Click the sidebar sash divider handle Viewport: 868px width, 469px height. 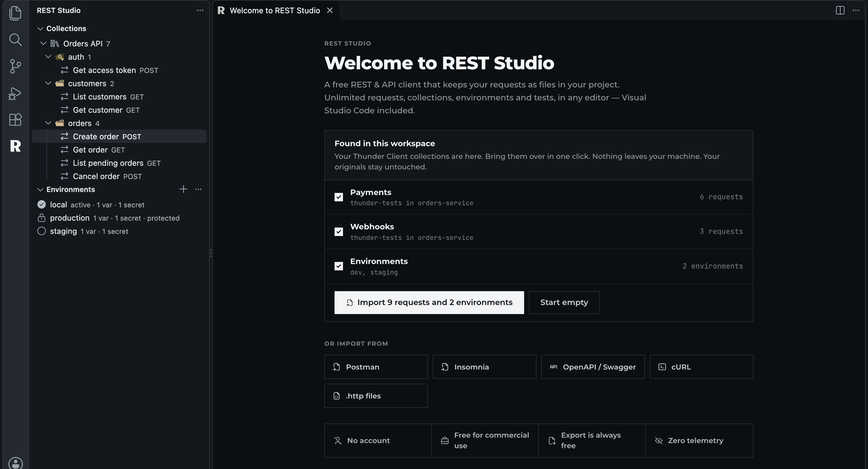point(211,253)
